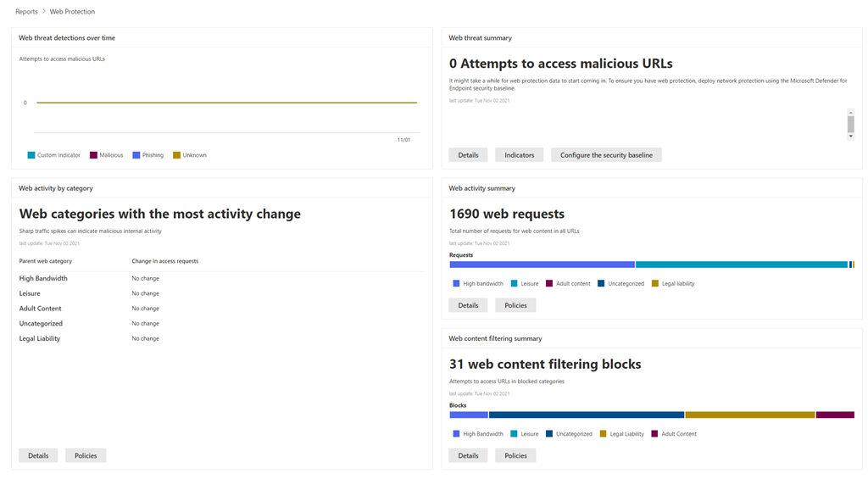Image resolution: width=868 pixels, height=490 pixels.
Task: Click the Indicators button
Action: (x=519, y=155)
